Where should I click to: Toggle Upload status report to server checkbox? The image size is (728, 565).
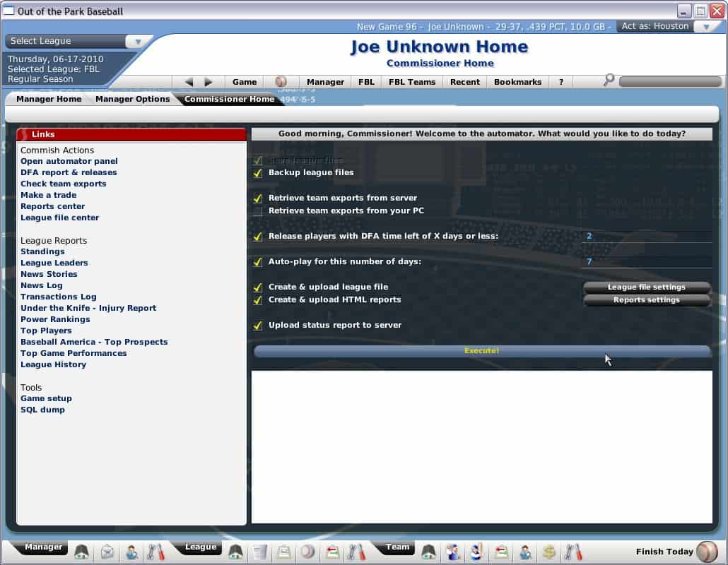pyautogui.click(x=258, y=326)
